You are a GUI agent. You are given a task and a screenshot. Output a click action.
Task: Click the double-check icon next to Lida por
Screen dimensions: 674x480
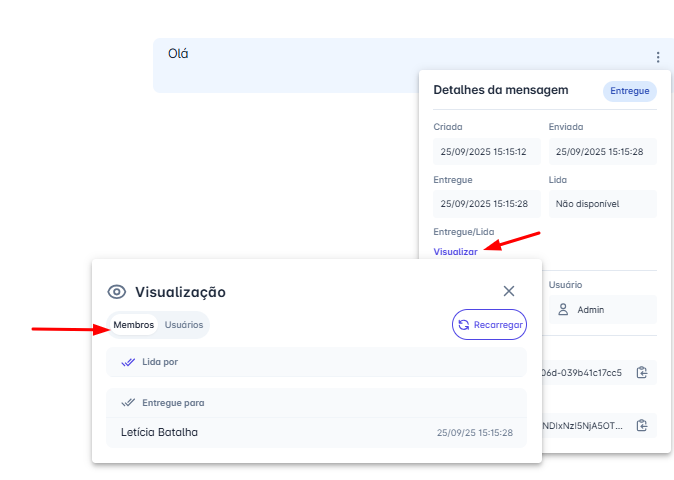pos(128,362)
